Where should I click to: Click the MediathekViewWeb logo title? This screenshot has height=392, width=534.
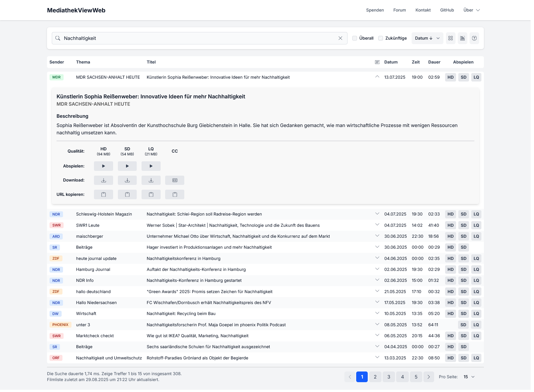point(77,10)
